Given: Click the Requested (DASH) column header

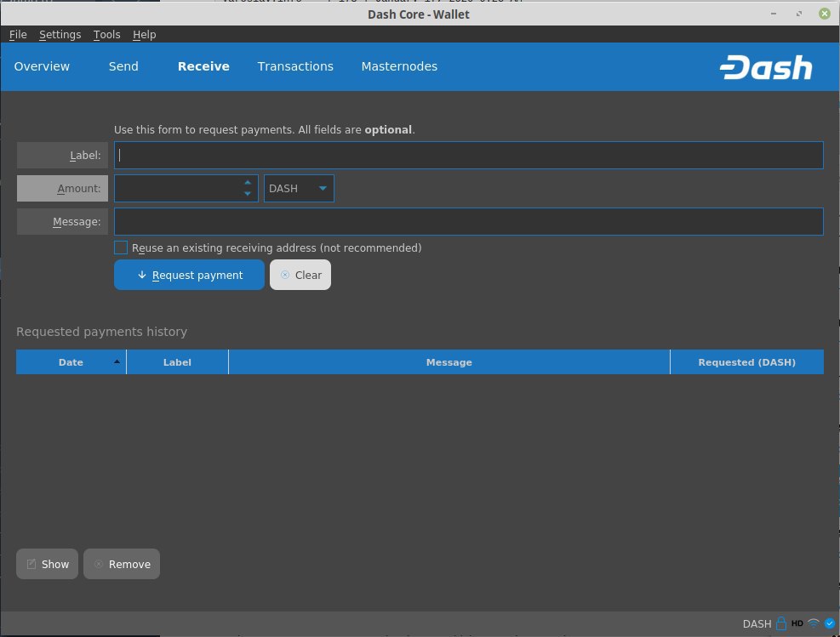Looking at the screenshot, I should pos(746,362).
